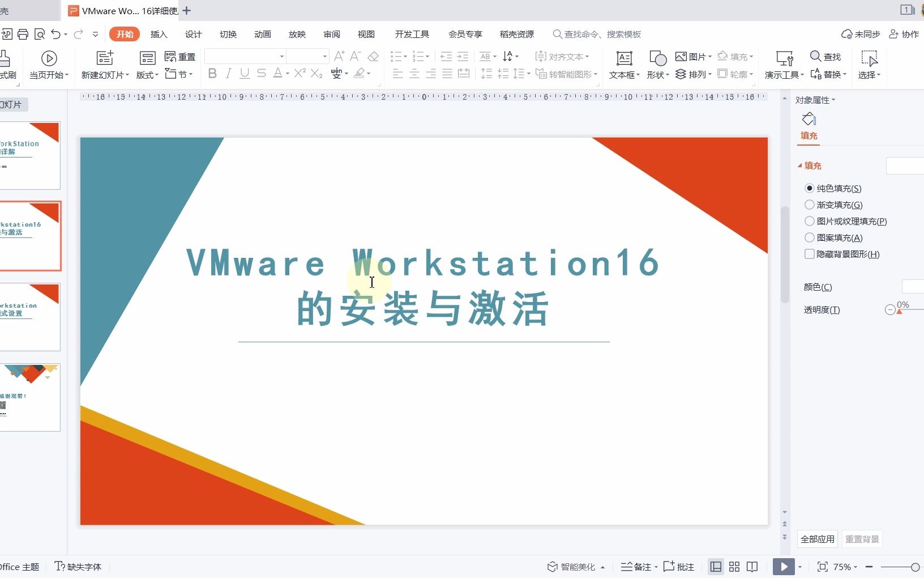Click the zoom out minus button
The width and height of the screenshot is (924, 578).
[869, 567]
